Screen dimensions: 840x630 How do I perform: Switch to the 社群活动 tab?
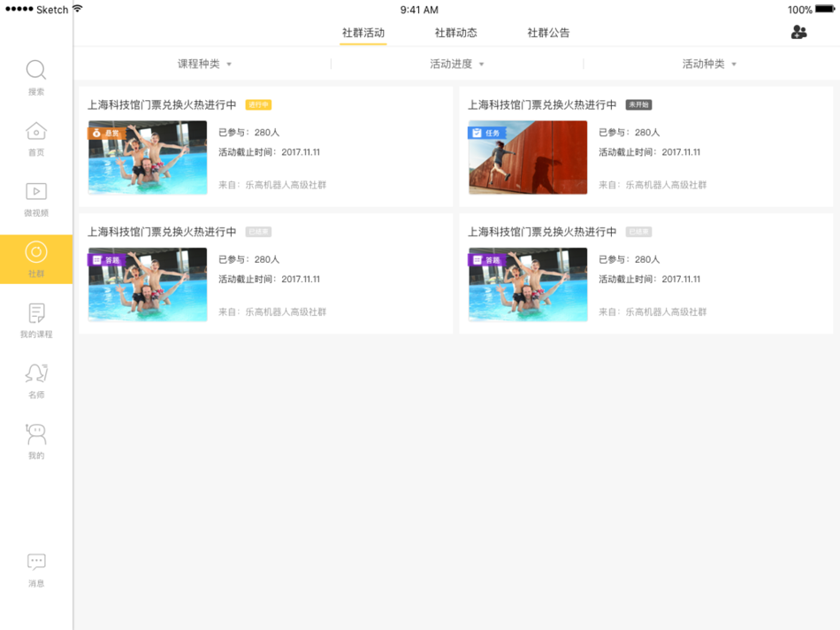pos(363,33)
